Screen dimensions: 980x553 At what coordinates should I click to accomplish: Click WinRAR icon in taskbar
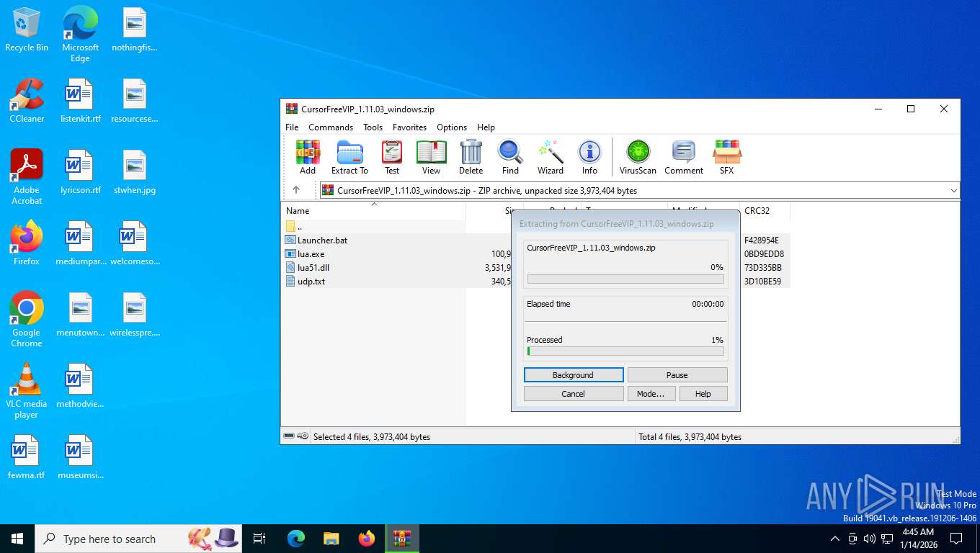(401, 539)
